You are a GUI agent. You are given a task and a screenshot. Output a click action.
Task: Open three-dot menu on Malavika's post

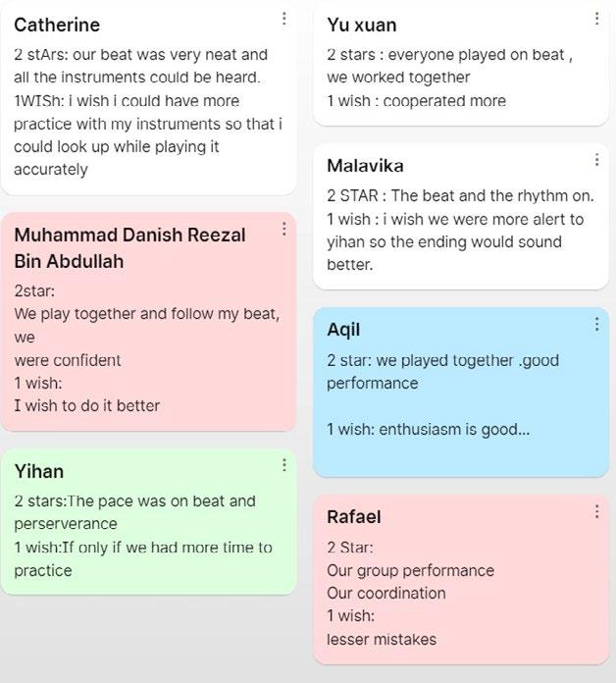coord(596,160)
